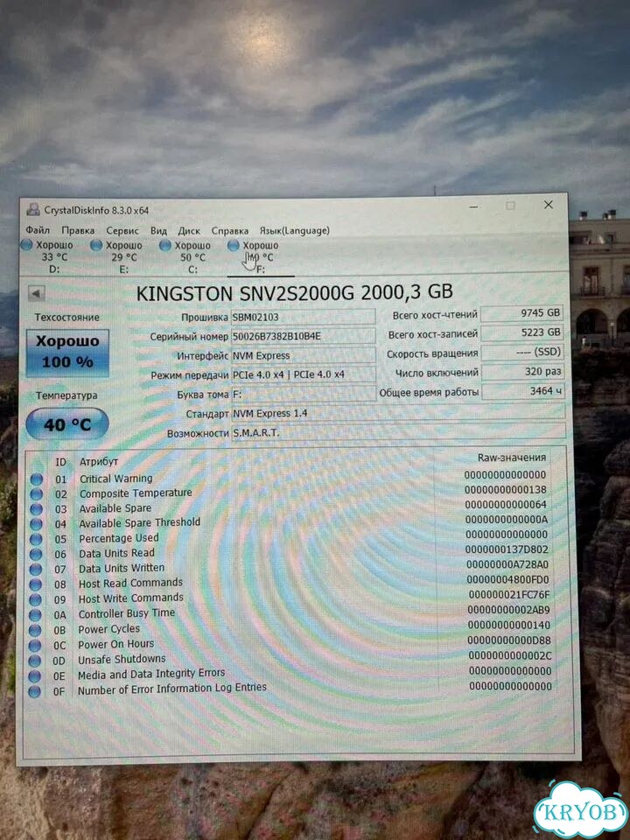Click the features field S.M.A.R.T.
This screenshot has width=630, height=840.
click(x=398, y=433)
